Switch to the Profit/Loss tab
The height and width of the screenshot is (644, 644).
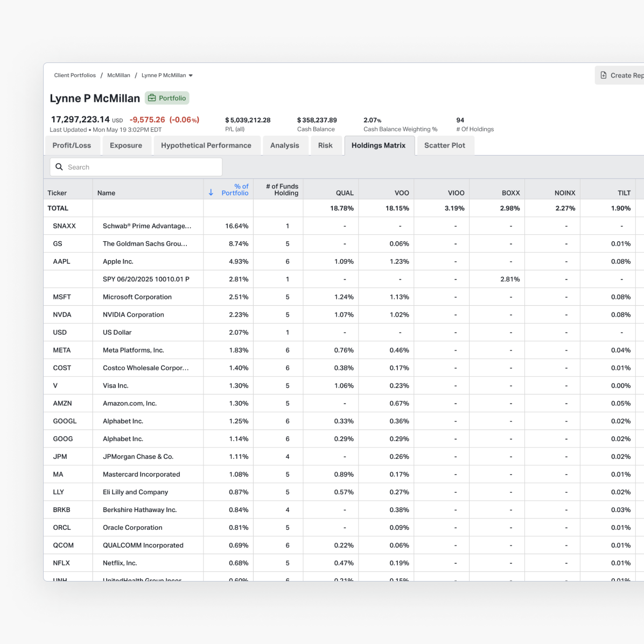pyautogui.click(x=72, y=145)
